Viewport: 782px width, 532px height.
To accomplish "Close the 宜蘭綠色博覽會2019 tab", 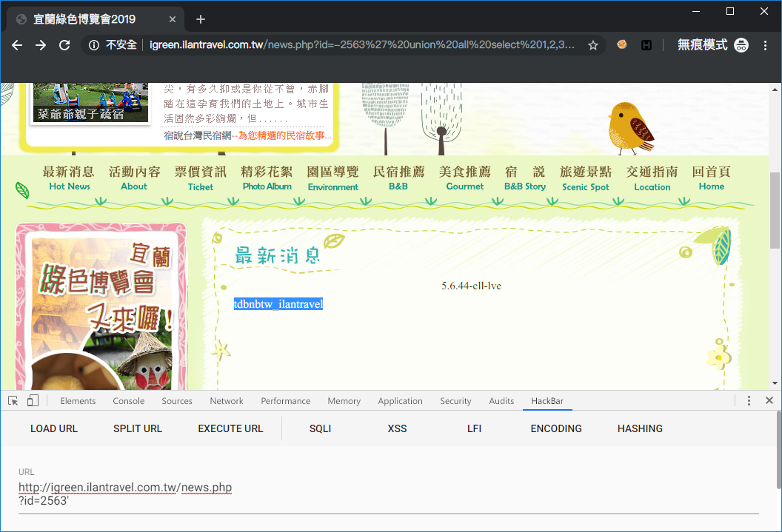I will pyautogui.click(x=172, y=19).
